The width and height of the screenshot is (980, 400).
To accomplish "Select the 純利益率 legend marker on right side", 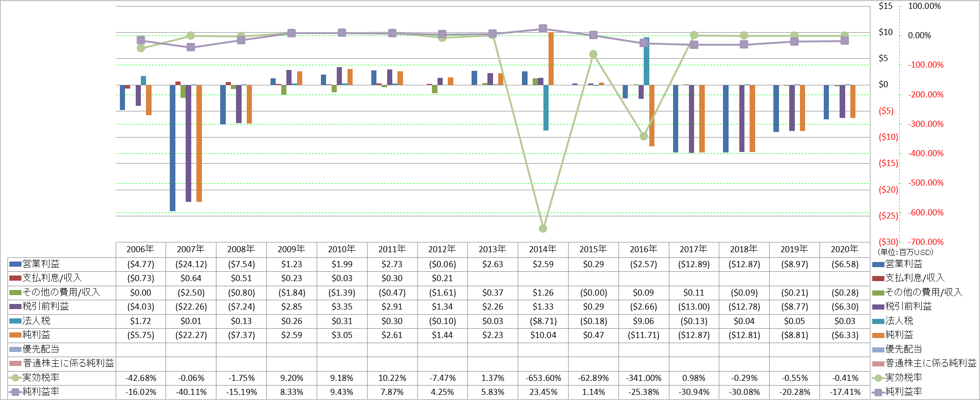I will pyautogui.click(x=878, y=392).
